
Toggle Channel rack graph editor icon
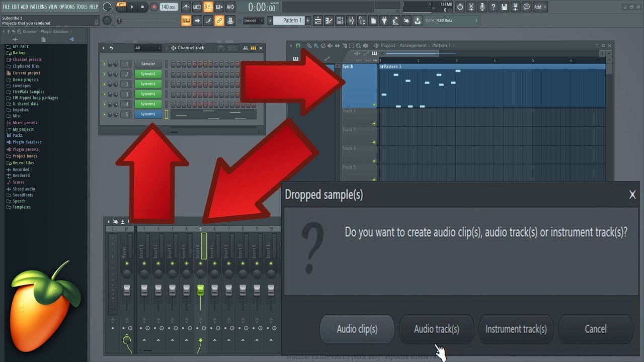point(246,48)
